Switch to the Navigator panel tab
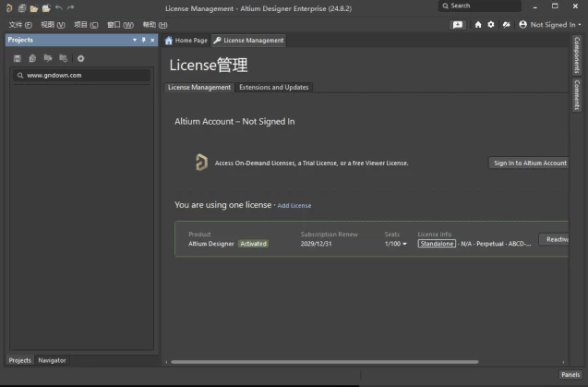 point(52,360)
